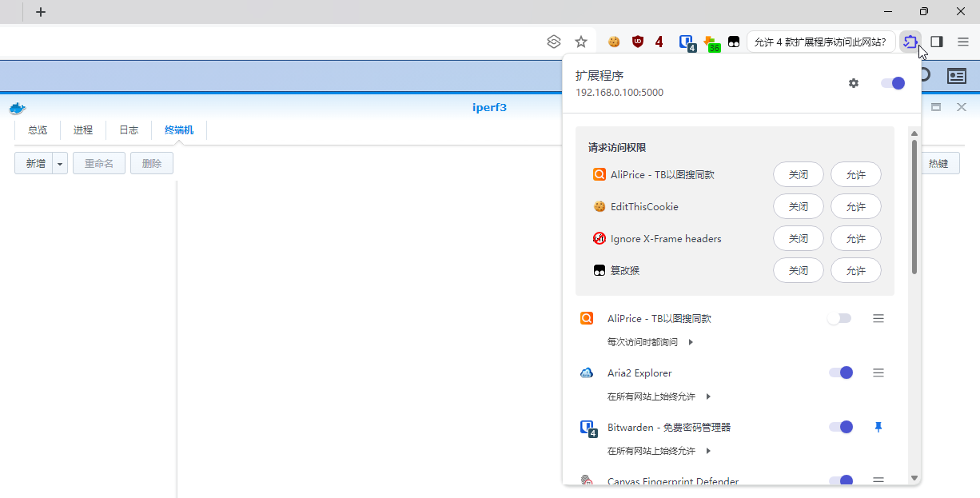Bookmark this page with star icon
Image resolution: width=980 pixels, height=498 pixels.
click(x=581, y=42)
